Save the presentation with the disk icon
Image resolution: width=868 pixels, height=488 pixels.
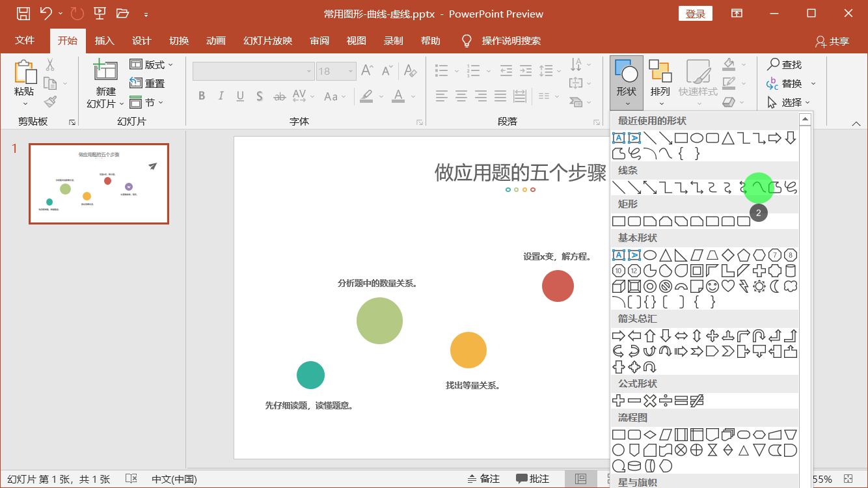23,14
